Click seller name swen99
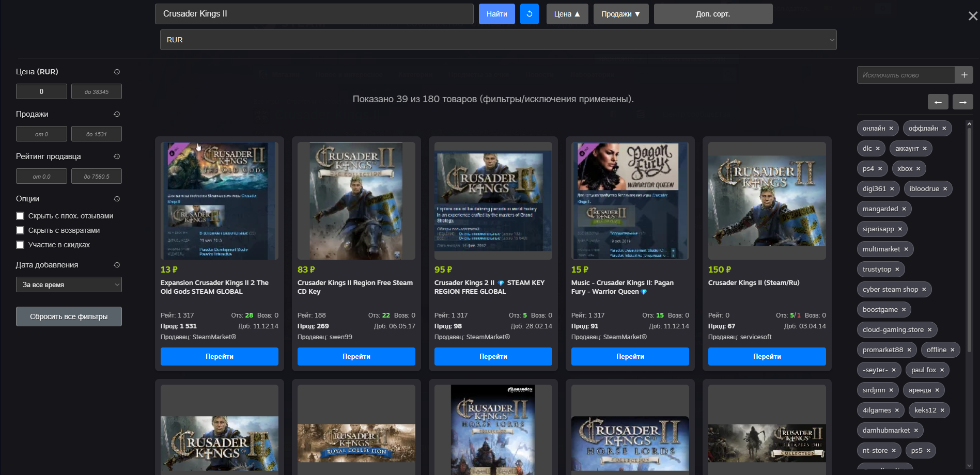The image size is (980, 475). click(341, 337)
